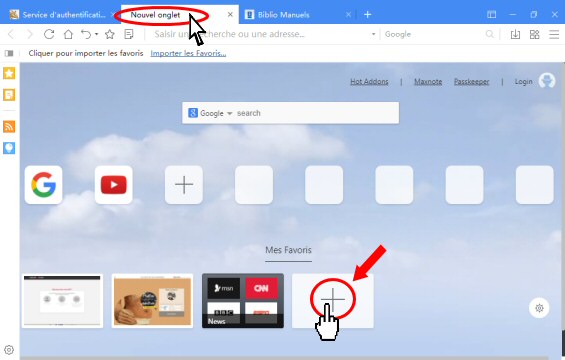Screen dimensions: 565x360
Task: Open the Google quick access tile
Action: [x=44, y=185]
